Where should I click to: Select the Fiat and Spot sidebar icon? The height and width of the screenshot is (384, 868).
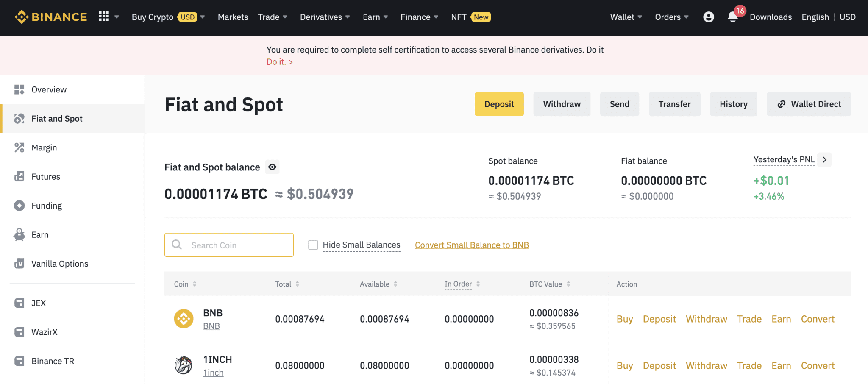click(19, 119)
